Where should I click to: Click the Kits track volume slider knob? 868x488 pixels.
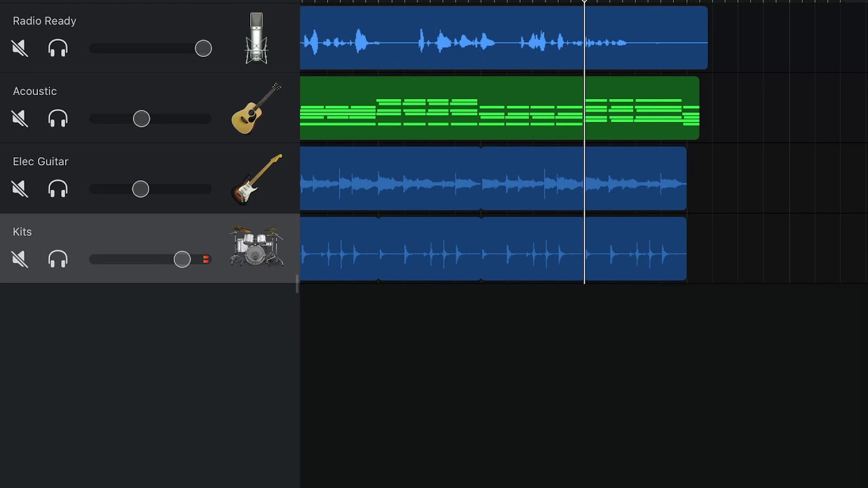click(x=182, y=259)
